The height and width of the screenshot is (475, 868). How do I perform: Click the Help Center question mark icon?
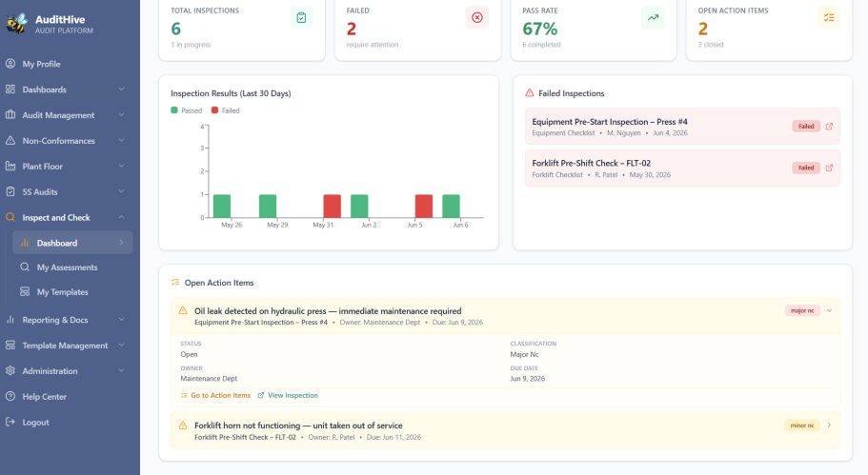[10, 397]
